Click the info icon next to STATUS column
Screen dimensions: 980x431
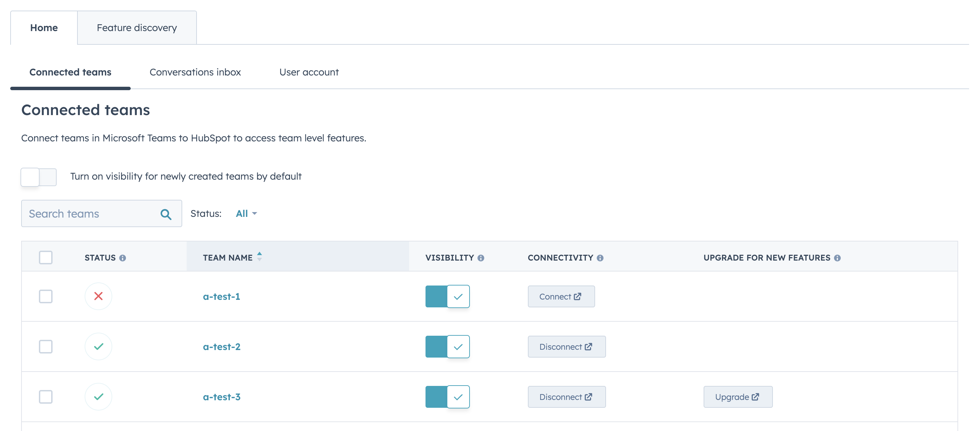(124, 257)
